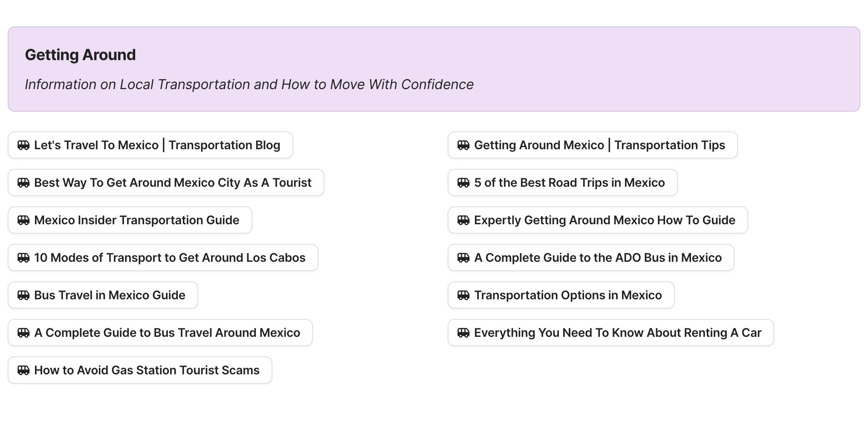Open the Bus Travel in Mexico Guide
This screenshot has width=868, height=440.
[x=110, y=295]
